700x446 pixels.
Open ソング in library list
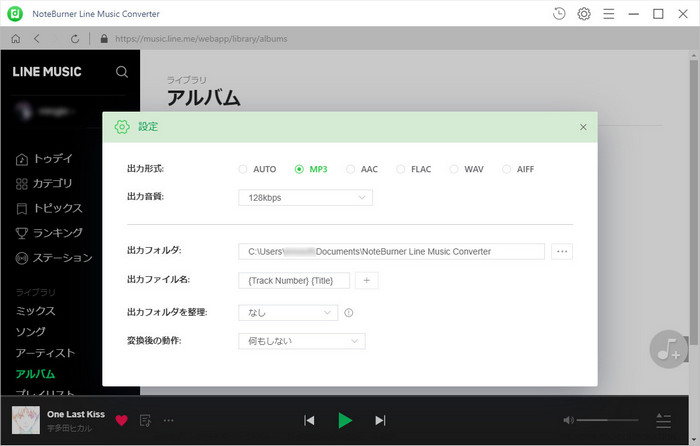[30, 332]
